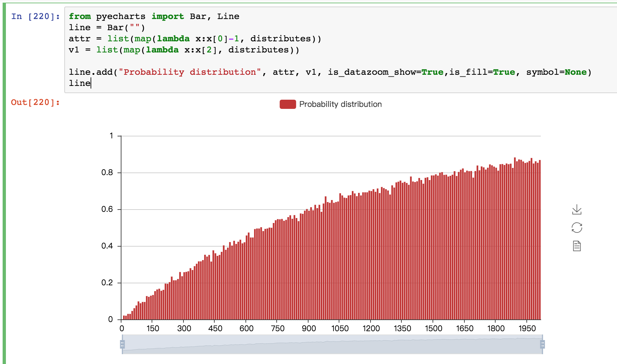This screenshot has height=364, width=617.
Task: Click the x-axis label 1950
Action: (527, 329)
